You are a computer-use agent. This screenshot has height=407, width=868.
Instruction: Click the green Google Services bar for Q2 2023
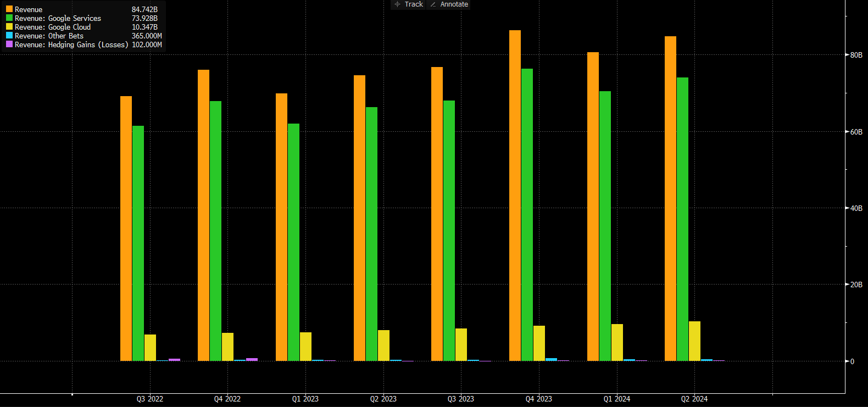coord(371,234)
